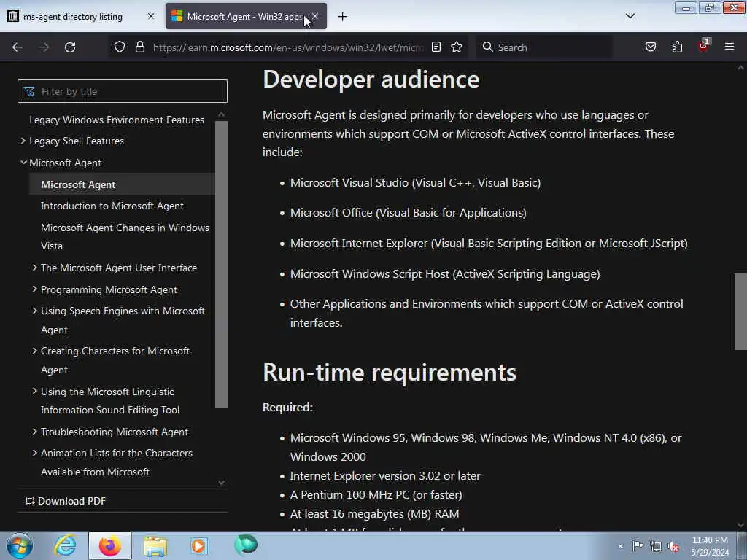Viewport: 747px width, 560px height.
Task: Open the green globe taskbar application
Action: click(246, 545)
